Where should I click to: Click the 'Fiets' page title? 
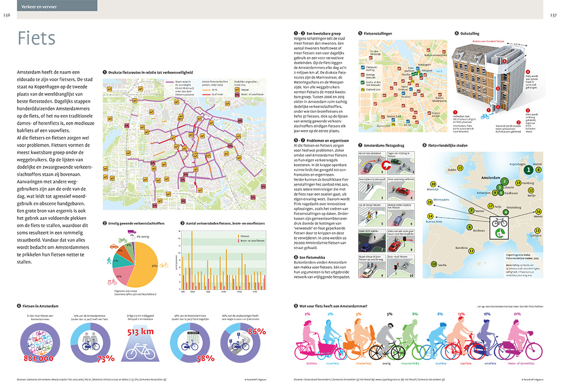(x=36, y=38)
